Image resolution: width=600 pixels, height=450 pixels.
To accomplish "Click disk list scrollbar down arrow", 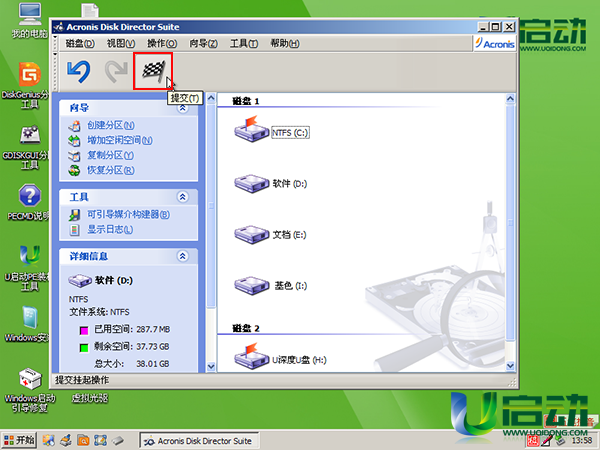I will pos(510,366).
